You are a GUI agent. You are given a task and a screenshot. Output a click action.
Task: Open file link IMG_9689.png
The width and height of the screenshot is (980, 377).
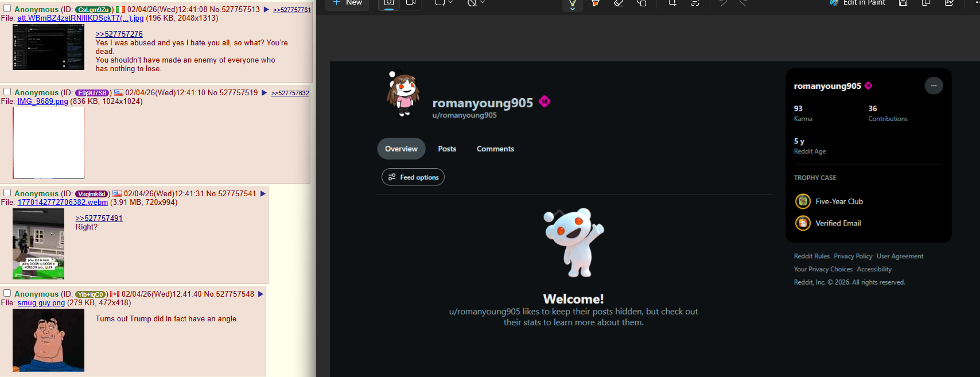pyautogui.click(x=42, y=102)
